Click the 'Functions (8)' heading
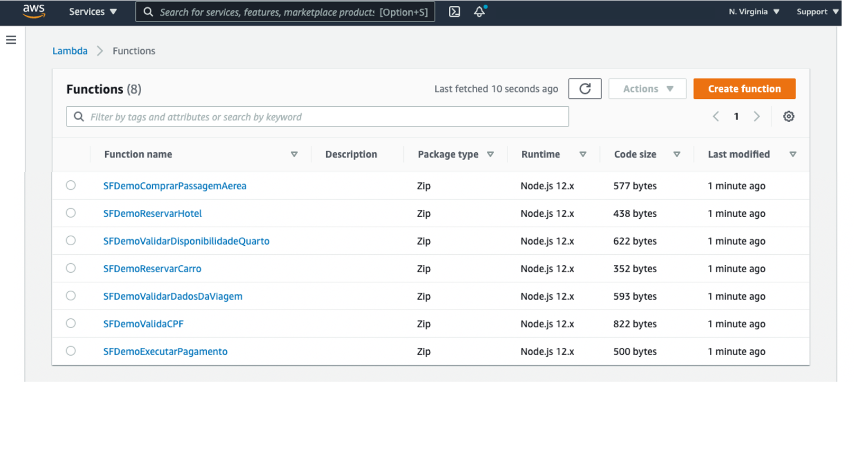This screenshot has height=463, width=868. [x=104, y=89]
